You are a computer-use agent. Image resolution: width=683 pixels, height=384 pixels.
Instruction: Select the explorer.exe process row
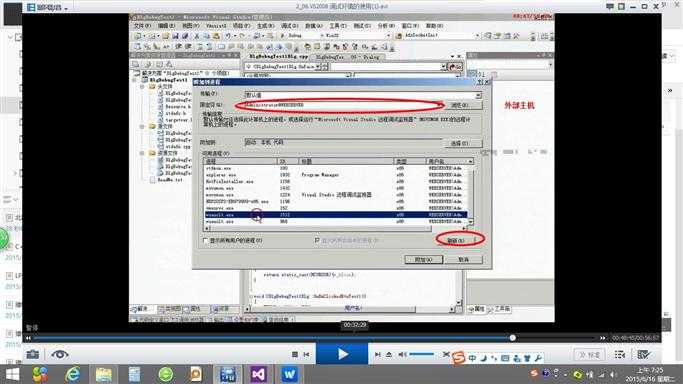(x=335, y=175)
